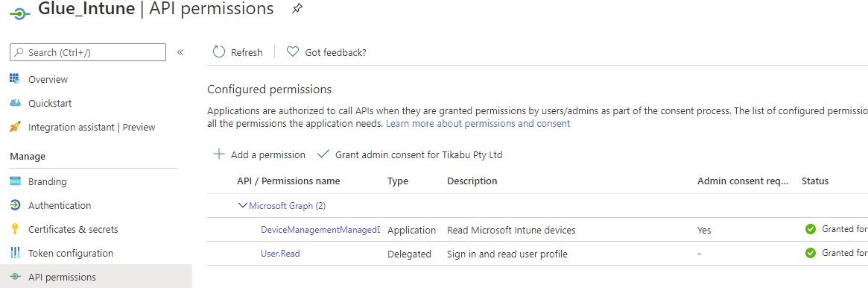This screenshot has height=288, width=868.
Task: Click Granted for status on User.Read row
Action: 844,252
